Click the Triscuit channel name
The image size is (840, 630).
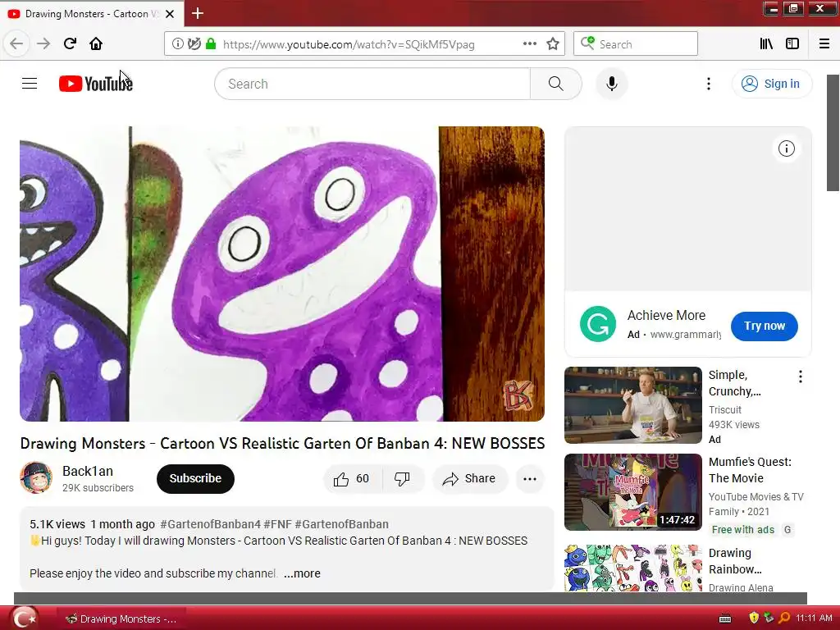coord(725,410)
